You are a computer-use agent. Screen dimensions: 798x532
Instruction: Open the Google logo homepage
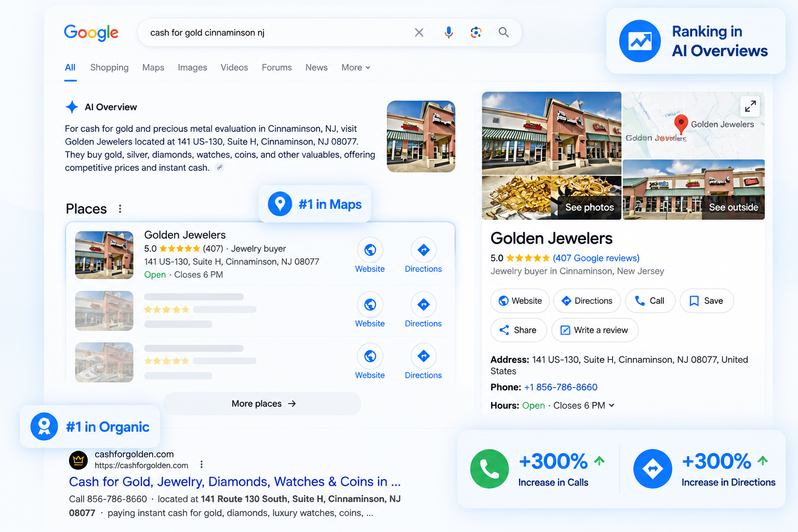click(x=91, y=33)
